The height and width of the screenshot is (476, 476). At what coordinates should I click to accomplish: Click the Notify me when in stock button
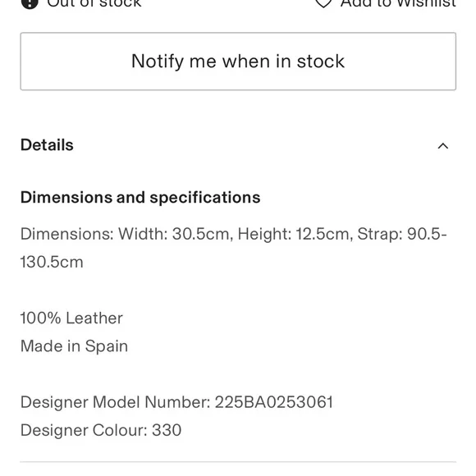(238, 62)
